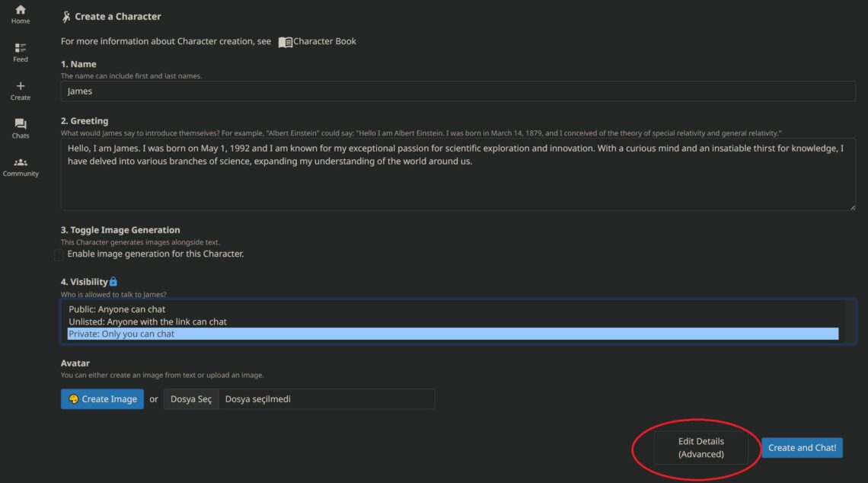Select the Create plus icon in sidebar
Image resolution: width=868 pixels, height=483 pixels.
click(x=20, y=85)
